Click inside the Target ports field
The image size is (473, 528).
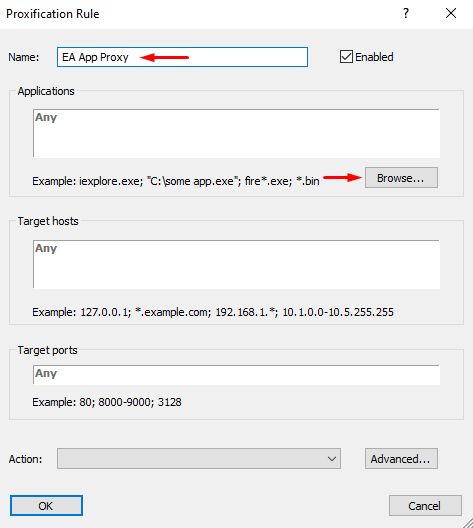click(236, 374)
